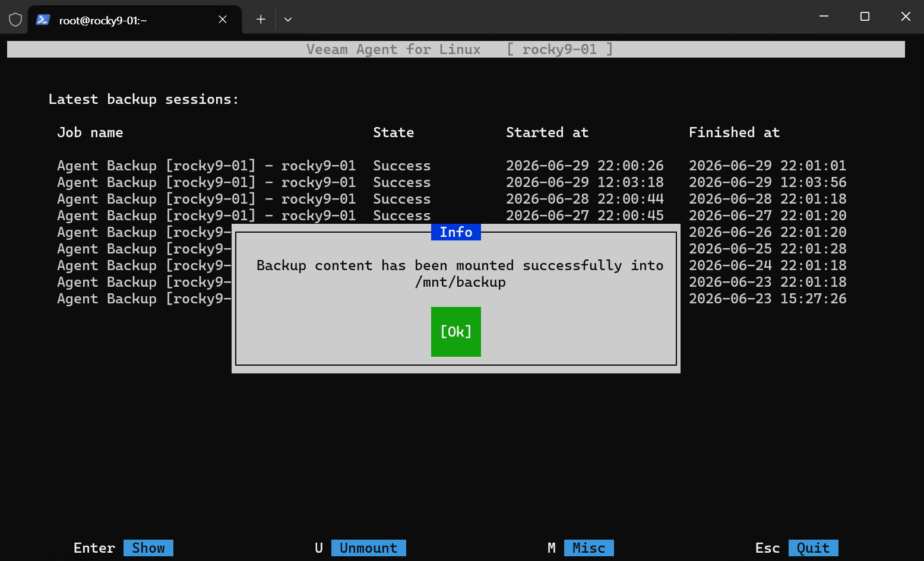
Task: Click finished time 2026-06-26 22:01:20
Action: pyautogui.click(x=768, y=232)
